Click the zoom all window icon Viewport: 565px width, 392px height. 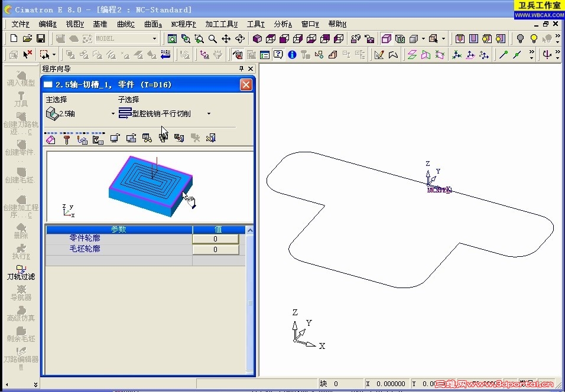click(x=172, y=38)
